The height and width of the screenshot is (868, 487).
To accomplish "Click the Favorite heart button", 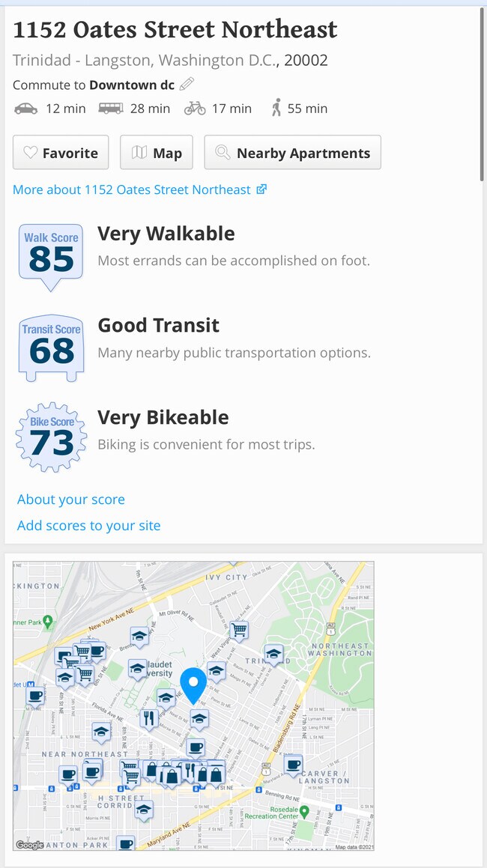I will pos(61,153).
